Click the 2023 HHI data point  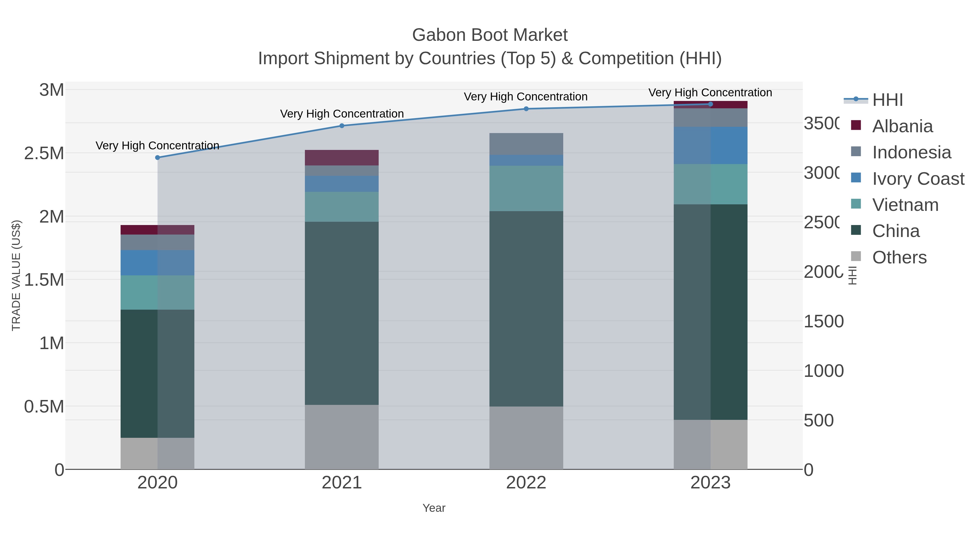[x=710, y=104]
